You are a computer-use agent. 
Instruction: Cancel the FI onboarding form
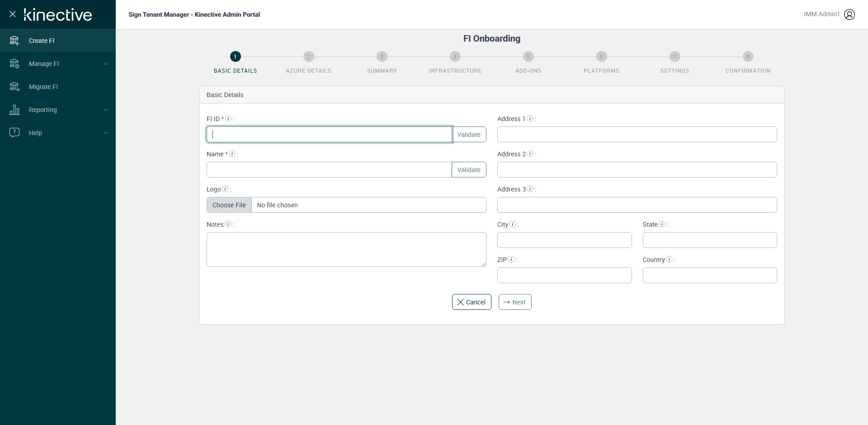(472, 302)
